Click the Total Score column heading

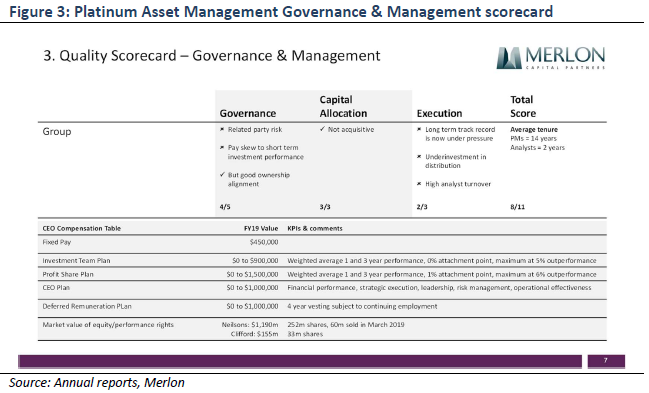(523, 106)
